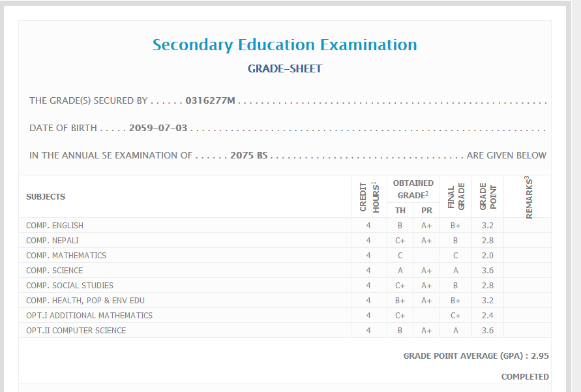This screenshot has width=581, height=392.
Task: Click the COMPLETED status text
Action: pyautogui.click(x=525, y=377)
